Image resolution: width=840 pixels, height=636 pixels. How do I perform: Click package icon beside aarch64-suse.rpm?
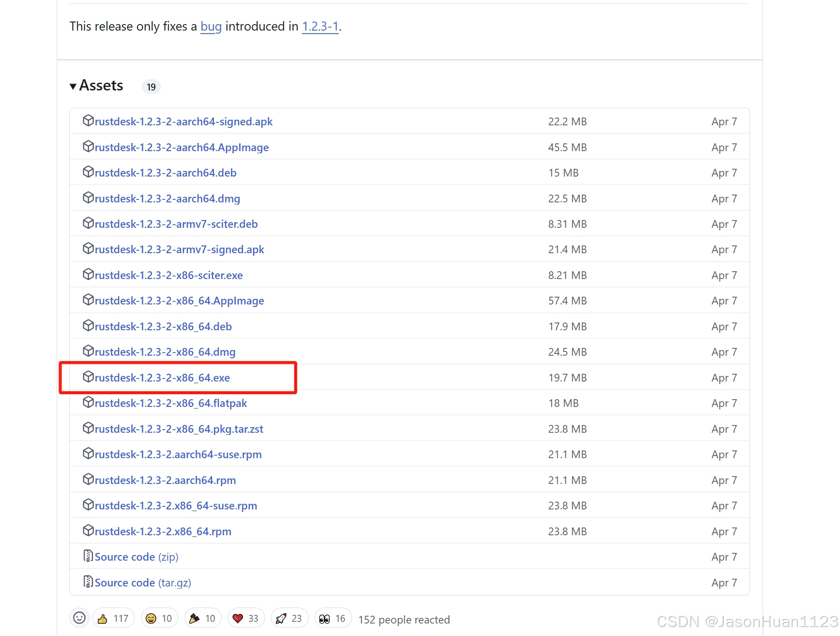[x=88, y=453]
